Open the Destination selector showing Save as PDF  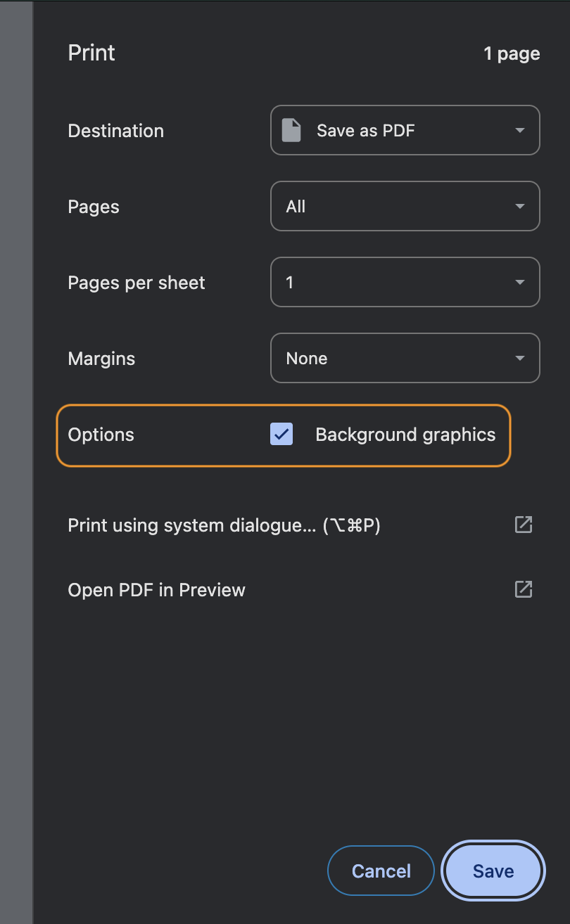(405, 130)
